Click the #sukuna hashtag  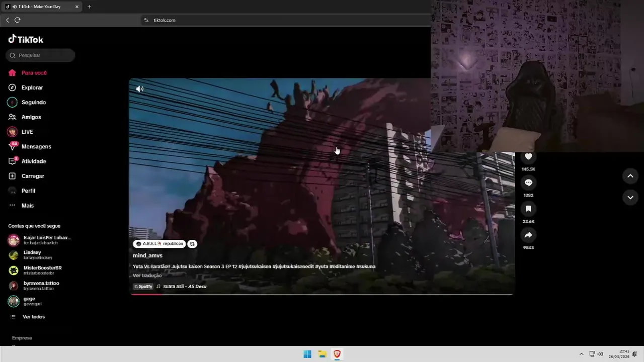366,266
